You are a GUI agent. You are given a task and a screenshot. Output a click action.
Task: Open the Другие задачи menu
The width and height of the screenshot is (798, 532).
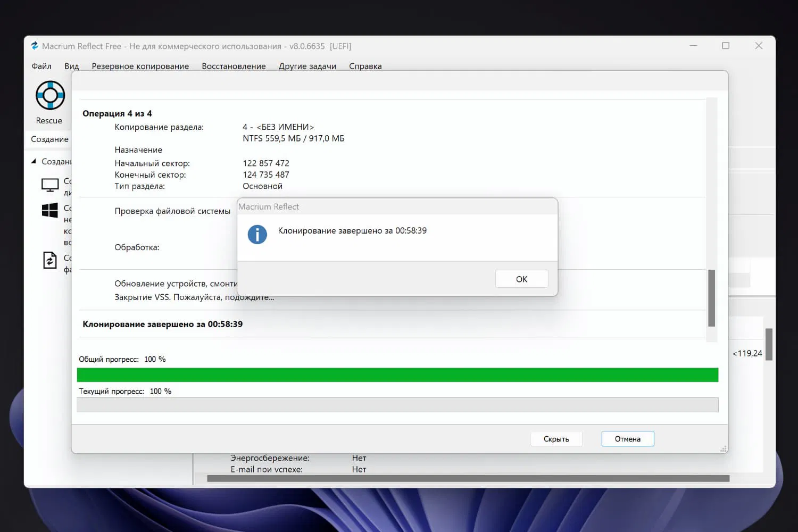click(x=307, y=66)
